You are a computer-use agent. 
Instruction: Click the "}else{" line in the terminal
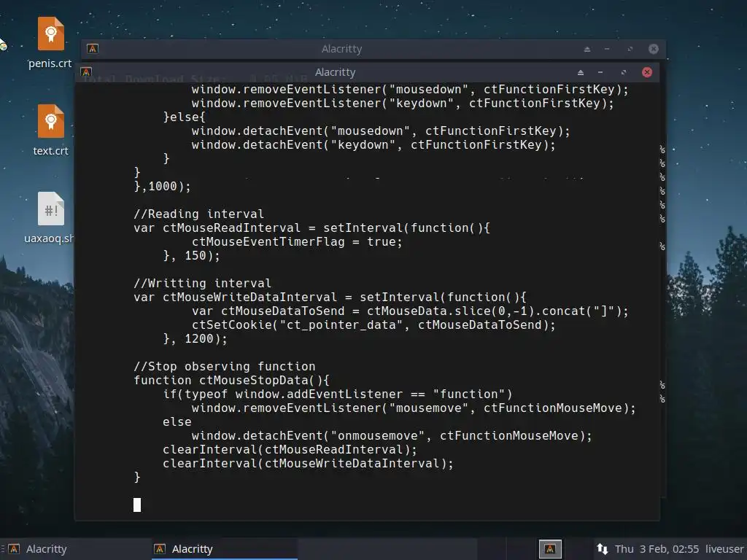tap(184, 117)
